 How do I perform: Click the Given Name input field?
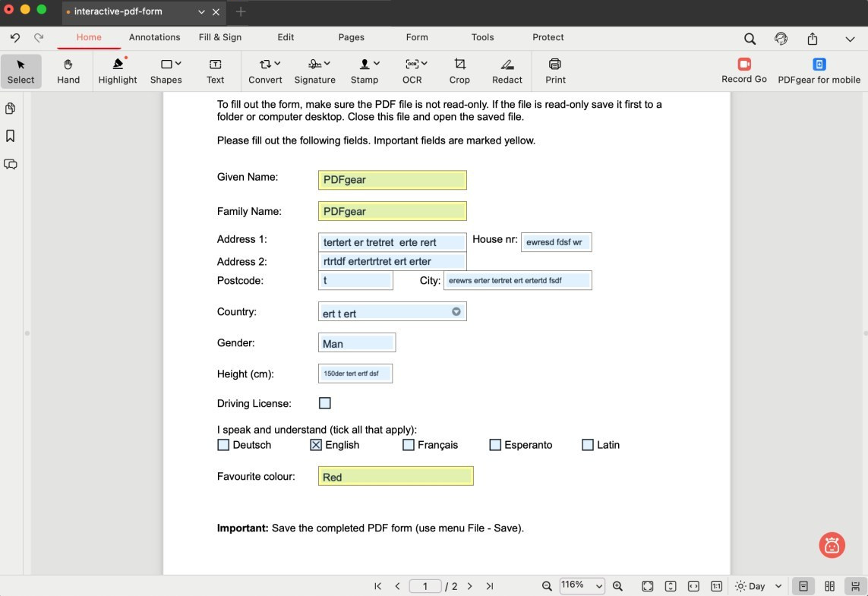(392, 180)
